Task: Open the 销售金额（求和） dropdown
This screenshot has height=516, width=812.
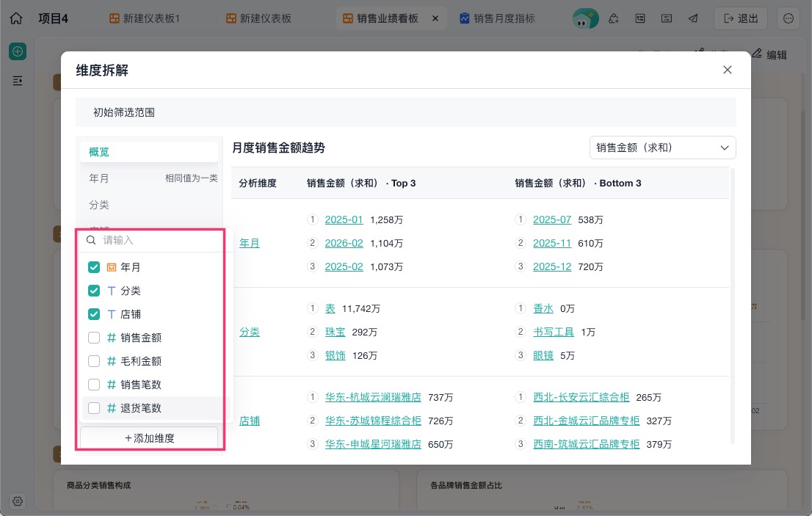Action: (662, 148)
